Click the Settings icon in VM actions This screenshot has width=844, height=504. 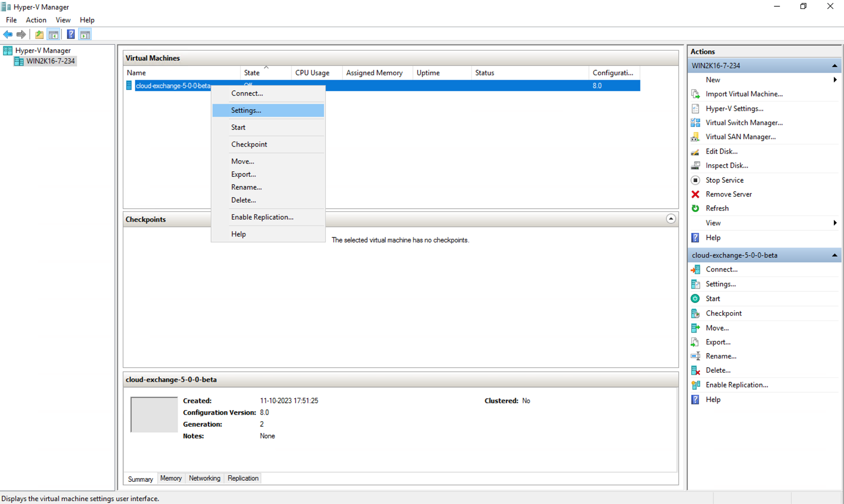click(x=695, y=284)
